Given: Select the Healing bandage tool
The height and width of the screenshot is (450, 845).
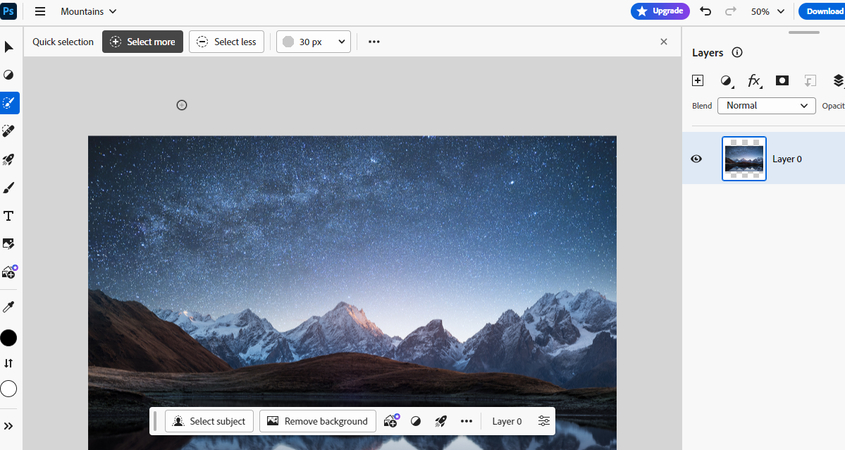Looking at the screenshot, I should click(x=9, y=131).
